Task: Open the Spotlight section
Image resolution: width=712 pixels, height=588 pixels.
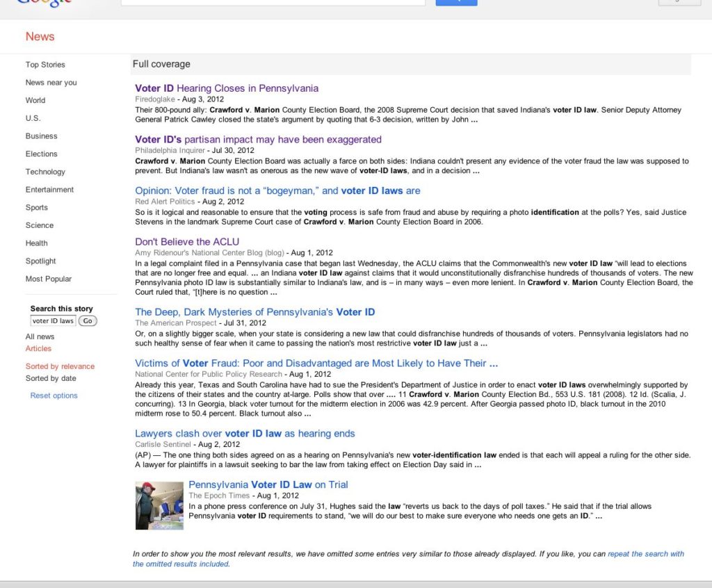Action: tap(41, 261)
